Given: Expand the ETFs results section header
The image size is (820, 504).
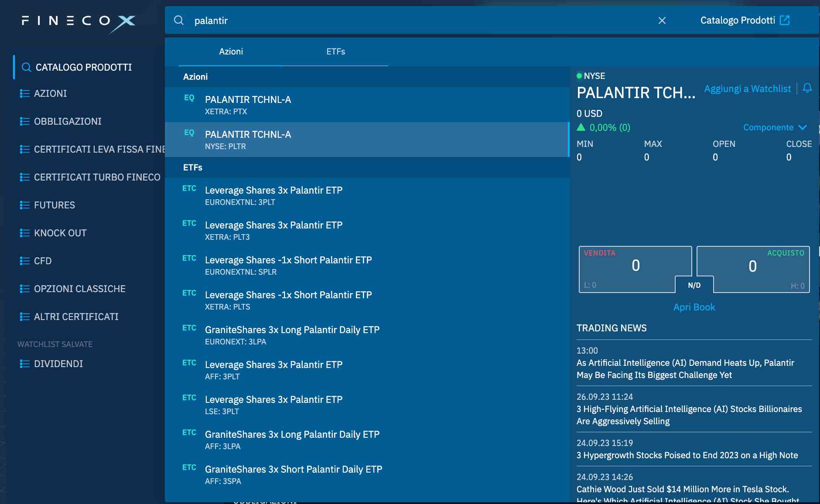Looking at the screenshot, I should [193, 167].
